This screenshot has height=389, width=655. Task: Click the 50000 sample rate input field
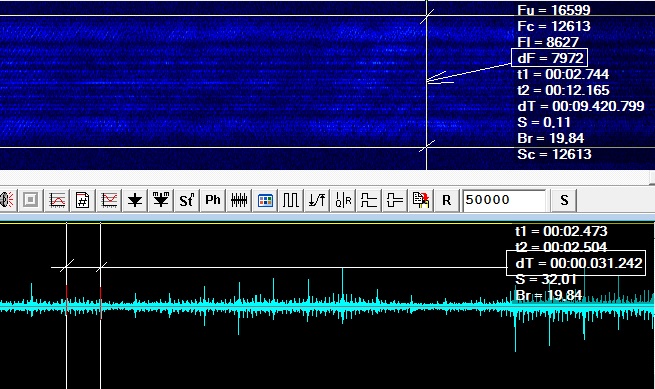coord(504,200)
